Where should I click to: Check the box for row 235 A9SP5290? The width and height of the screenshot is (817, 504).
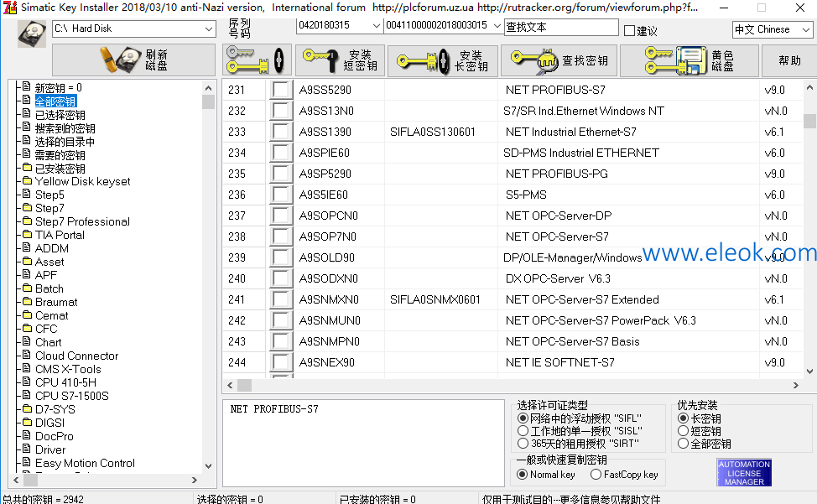pos(280,174)
